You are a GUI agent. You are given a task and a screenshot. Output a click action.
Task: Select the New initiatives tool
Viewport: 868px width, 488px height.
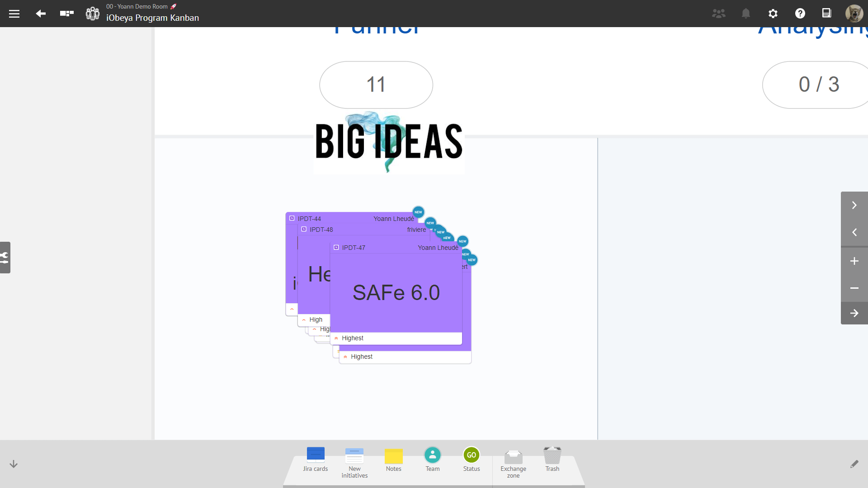tap(354, 463)
